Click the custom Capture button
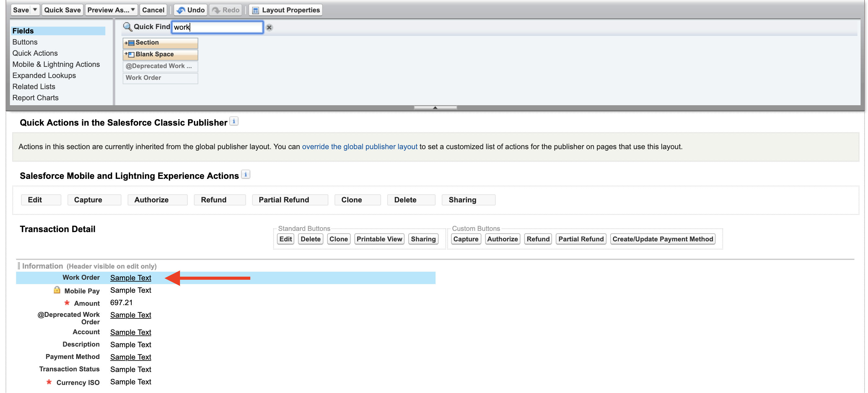This screenshot has width=868, height=393. tap(466, 239)
